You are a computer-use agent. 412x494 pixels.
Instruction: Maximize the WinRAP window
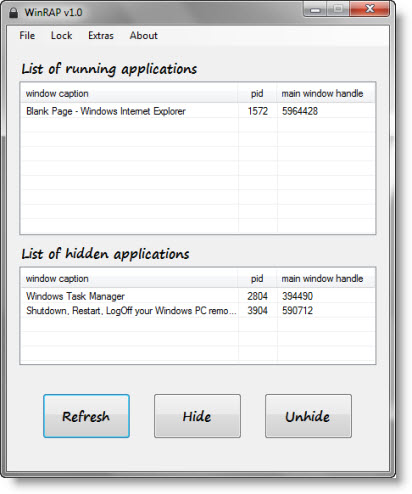click(338, 9)
